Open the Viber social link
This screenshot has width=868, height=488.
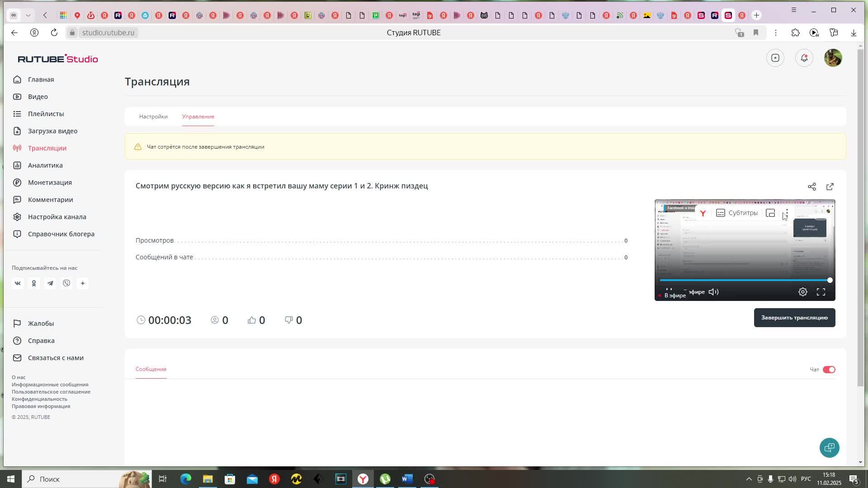coord(66,283)
